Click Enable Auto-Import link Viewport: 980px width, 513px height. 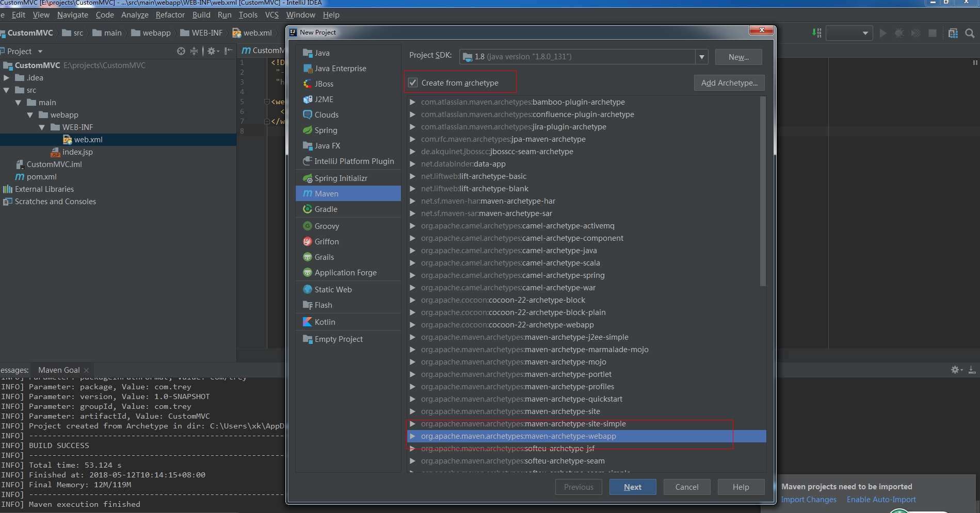point(881,500)
